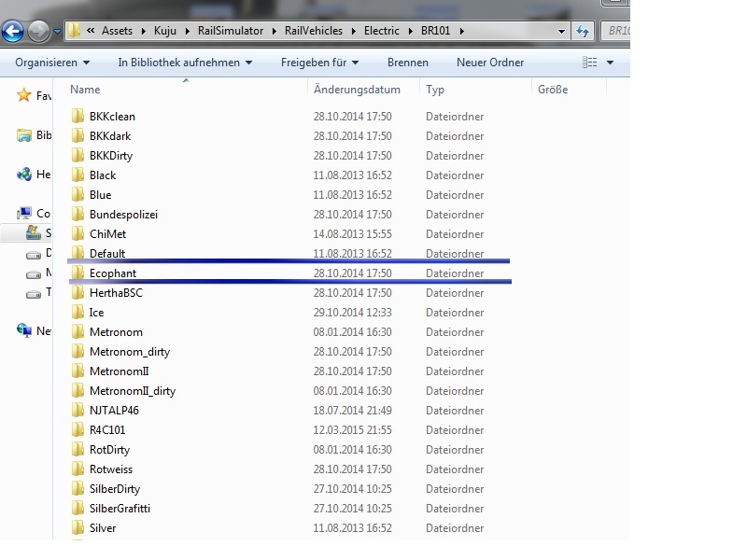Expand the arrow after Kuju breadcrumb
Image resolution: width=747 pixels, height=560 pixels.
coord(188,32)
